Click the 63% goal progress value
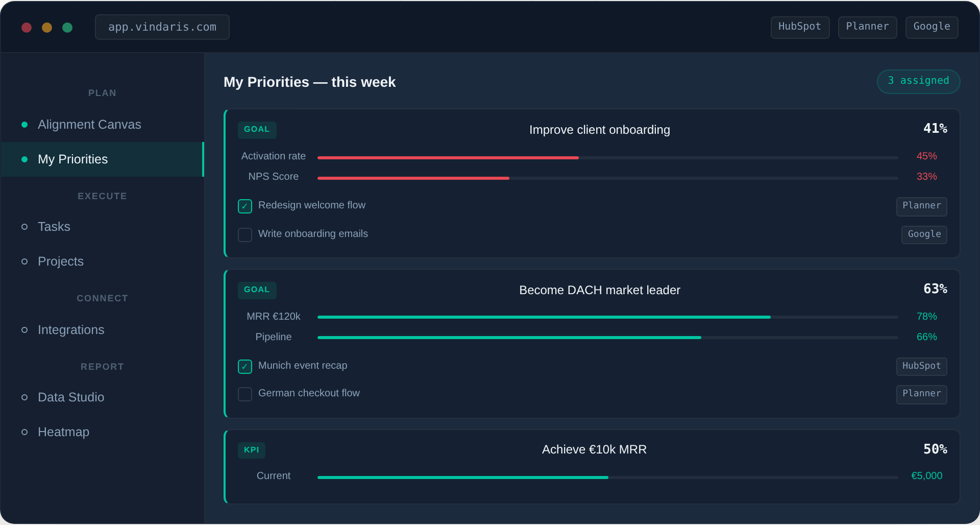Screen dimensions: 980x525 click(935, 289)
